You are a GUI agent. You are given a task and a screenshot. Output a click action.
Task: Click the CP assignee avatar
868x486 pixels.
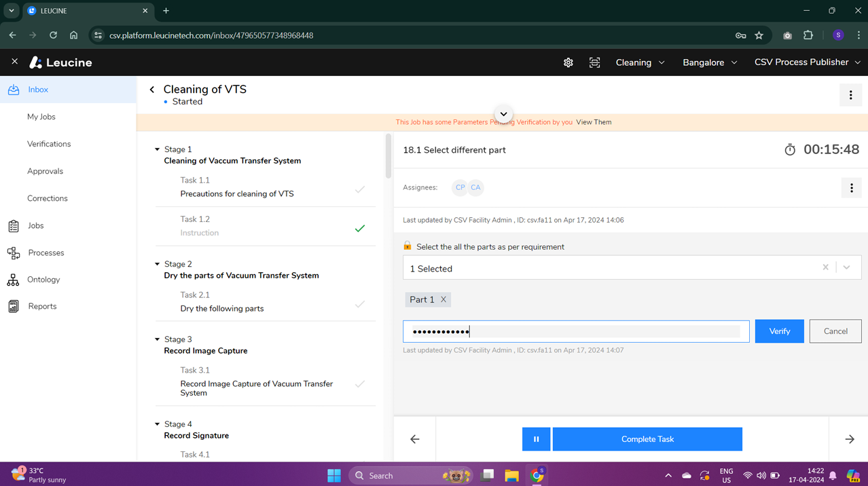460,187
